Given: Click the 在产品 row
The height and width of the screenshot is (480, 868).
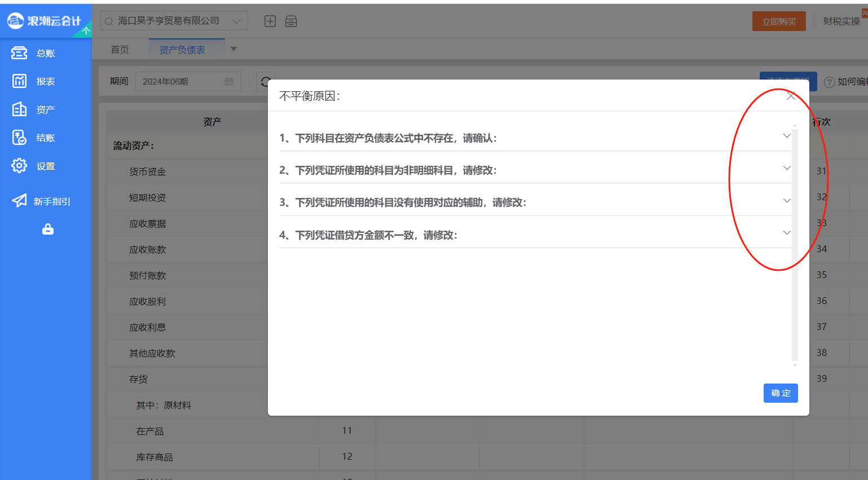Looking at the screenshot, I should click(150, 431).
